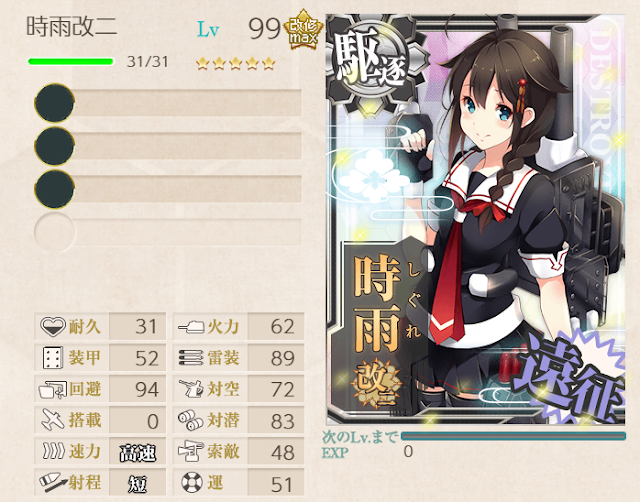Click the armor plate icon beside 装甲
Screen dimensions: 640x502
tap(53, 358)
